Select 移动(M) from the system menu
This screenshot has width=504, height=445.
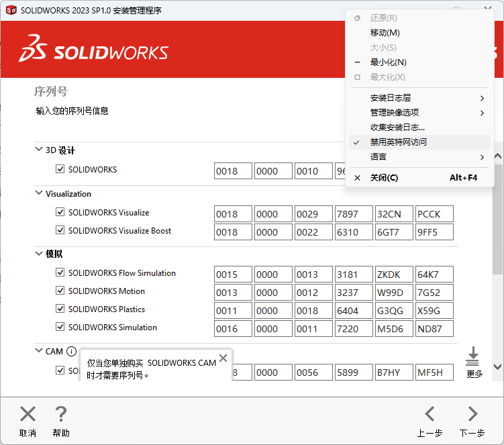click(419, 33)
